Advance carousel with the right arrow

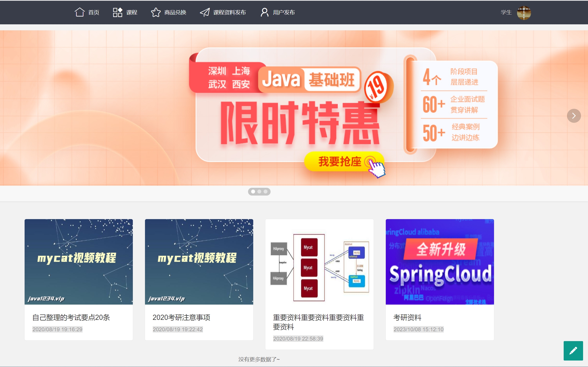pyautogui.click(x=574, y=116)
